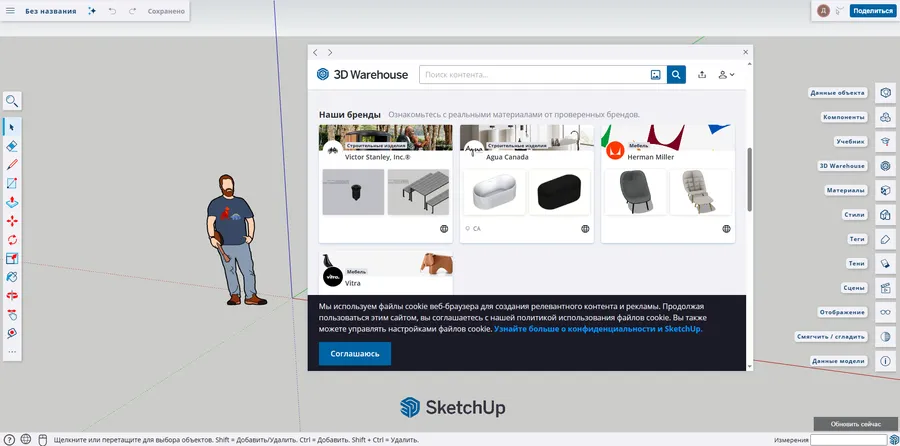This screenshot has height=446, width=900.
Task: Open the Model Info panel icon
Action: 885,361
